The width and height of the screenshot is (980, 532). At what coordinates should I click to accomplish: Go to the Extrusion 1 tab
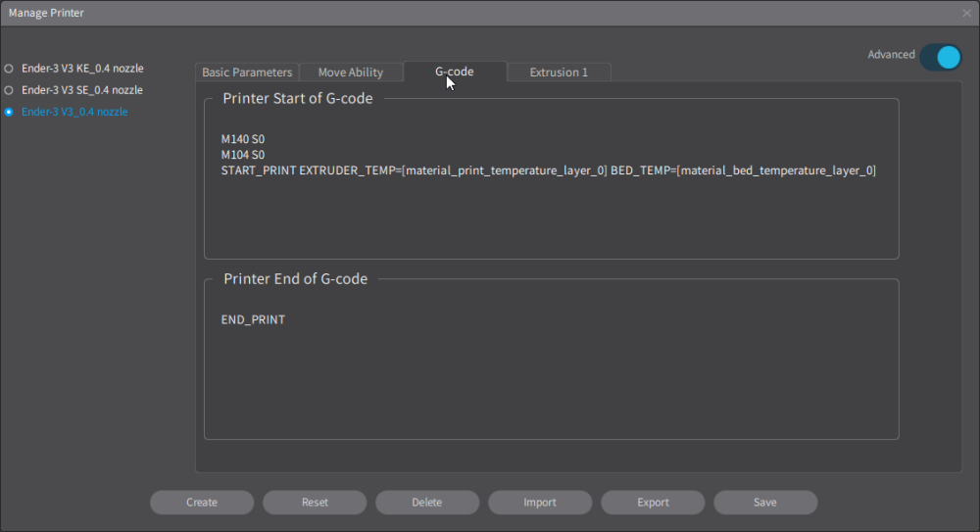[559, 73]
